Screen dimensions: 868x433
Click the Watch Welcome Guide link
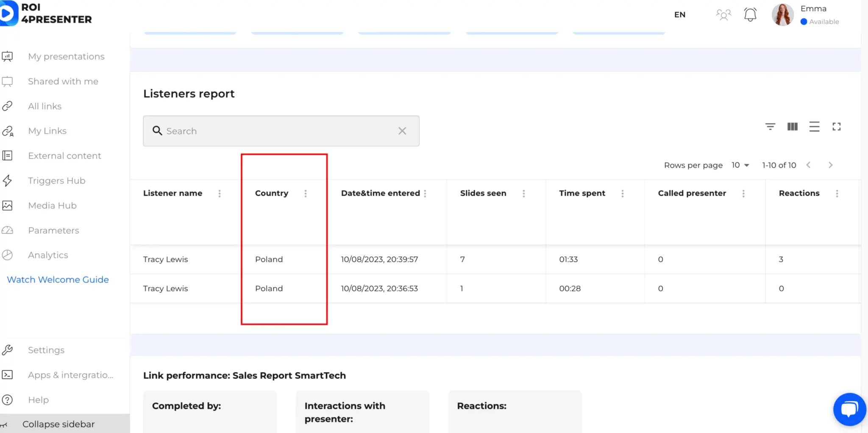[x=58, y=280]
